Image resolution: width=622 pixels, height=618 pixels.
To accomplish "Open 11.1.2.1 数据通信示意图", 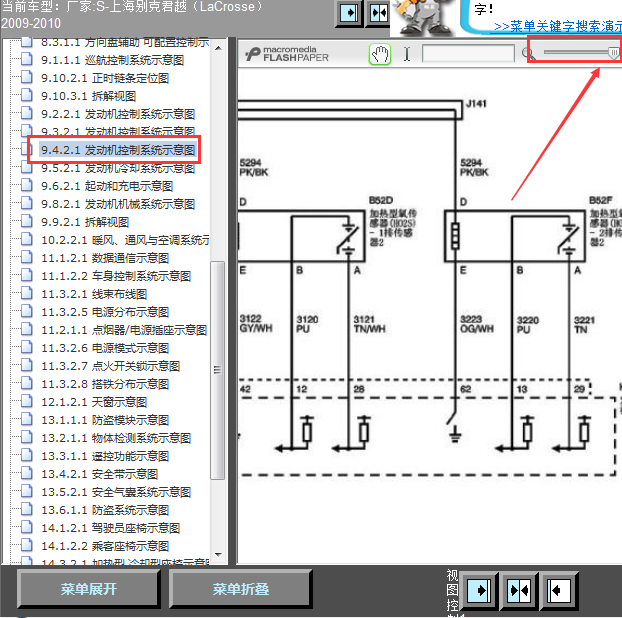I will tap(105, 258).
